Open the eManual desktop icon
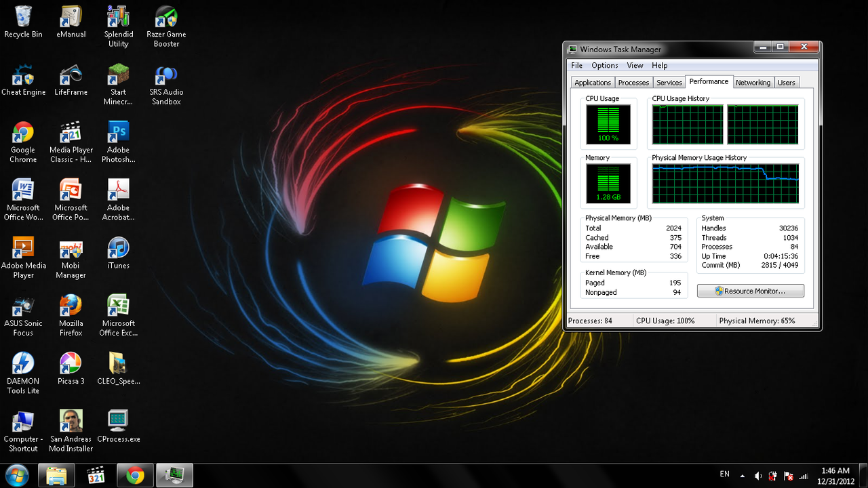This screenshot has width=868, height=488. (71, 22)
